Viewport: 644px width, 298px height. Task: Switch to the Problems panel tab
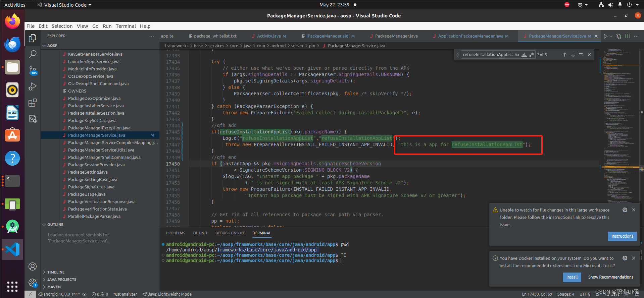[176, 233]
